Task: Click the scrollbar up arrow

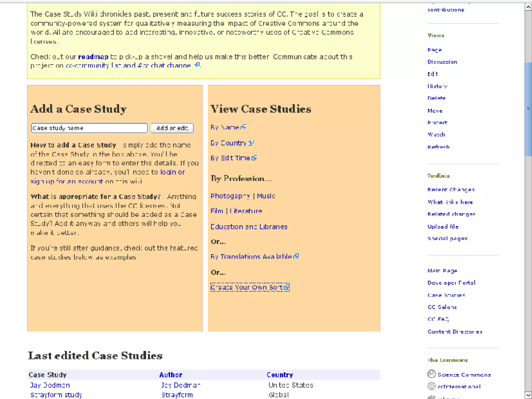Action: point(528,7)
